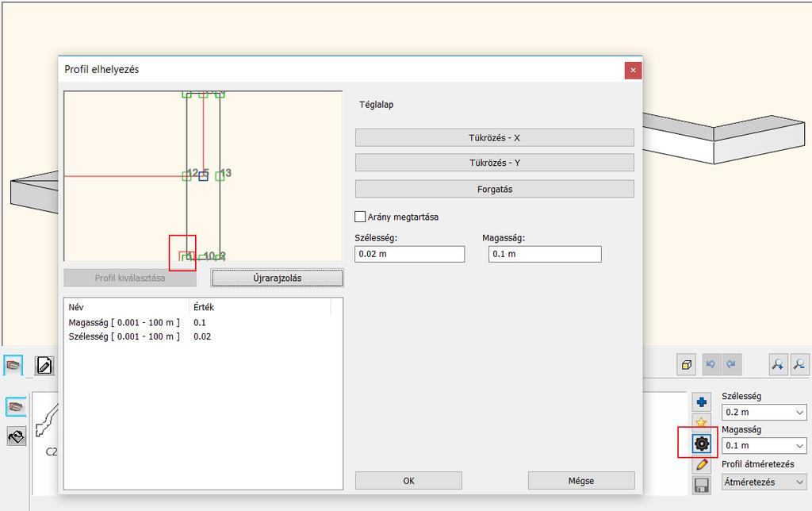The width and height of the screenshot is (812, 511).
Task: Open the Magasság 0.1 m dropdown
Action: [x=764, y=445]
